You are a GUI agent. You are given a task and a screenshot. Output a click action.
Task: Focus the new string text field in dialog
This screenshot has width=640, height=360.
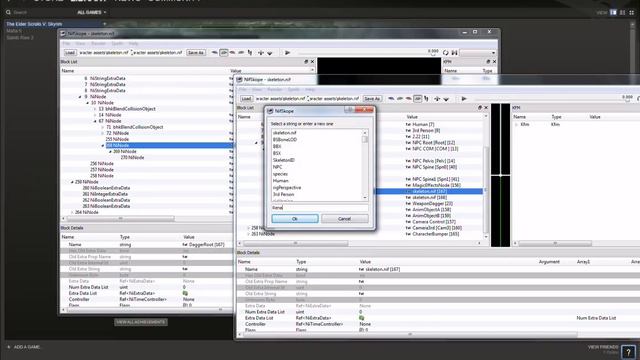pos(320,208)
